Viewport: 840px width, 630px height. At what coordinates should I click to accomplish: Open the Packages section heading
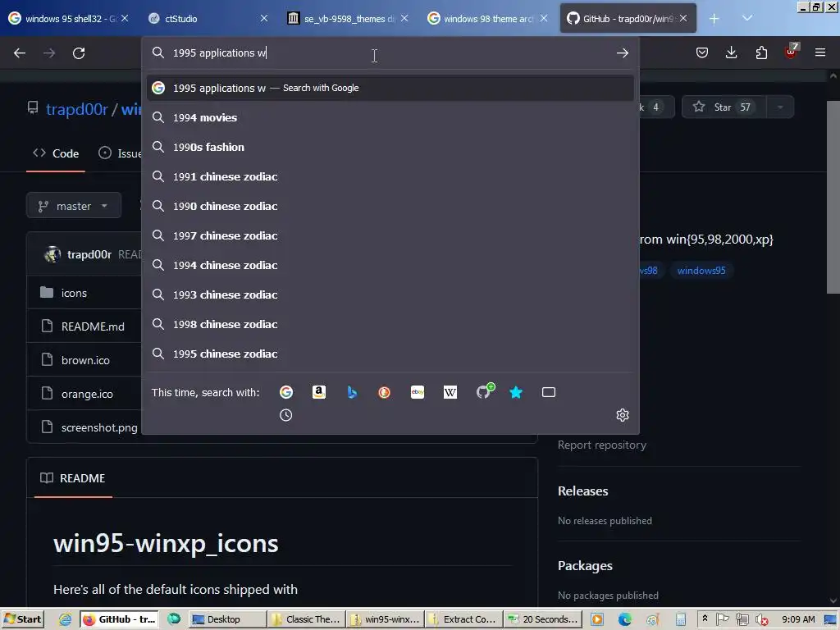point(585,566)
